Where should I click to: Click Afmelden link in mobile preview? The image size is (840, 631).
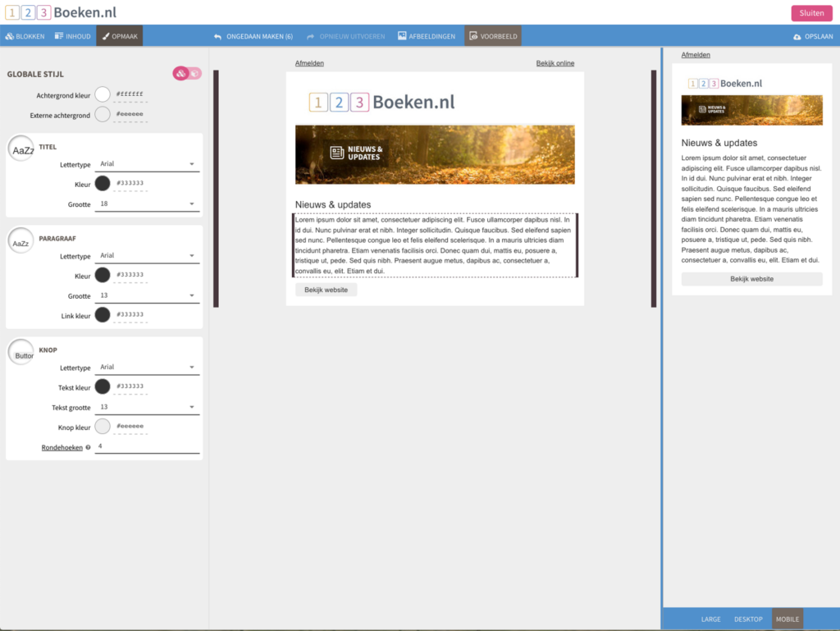click(x=696, y=55)
